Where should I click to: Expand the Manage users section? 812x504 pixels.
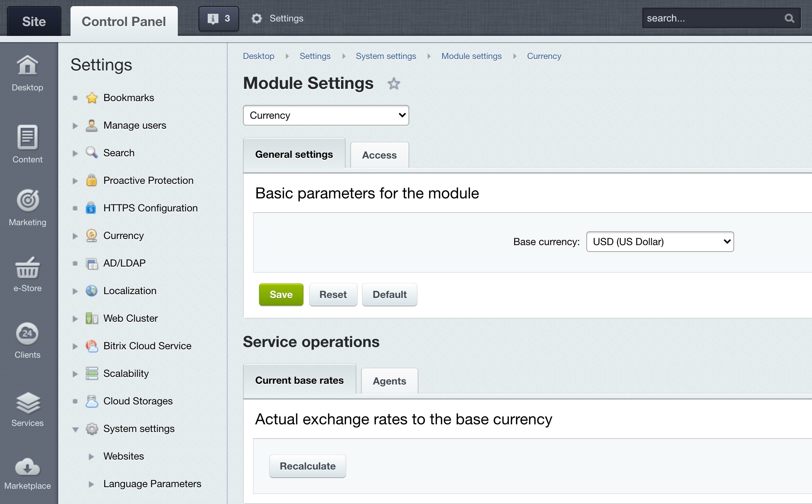pyautogui.click(x=75, y=125)
